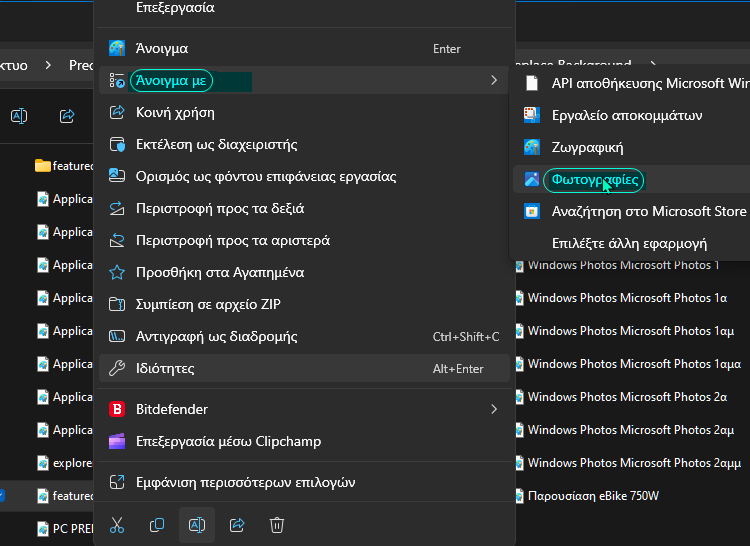This screenshot has height=546, width=750.
Task: Select Περιστροφή προς τα αριστερά
Action: pos(304,240)
